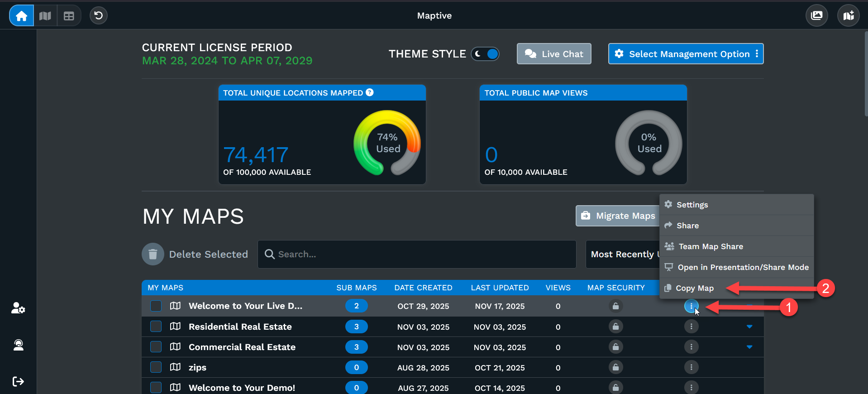This screenshot has height=394, width=868.
Task: Click the create new map icon
Action: (849, 16)
